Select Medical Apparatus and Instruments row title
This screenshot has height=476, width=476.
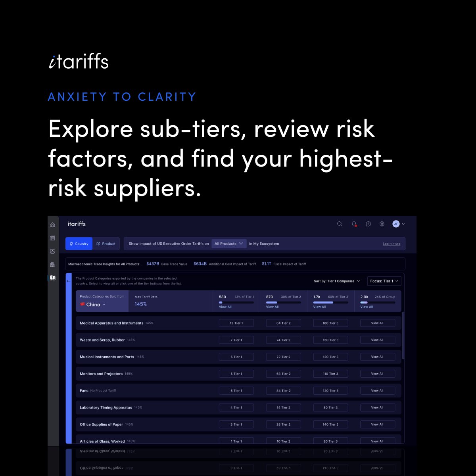(x=111, y=323)
